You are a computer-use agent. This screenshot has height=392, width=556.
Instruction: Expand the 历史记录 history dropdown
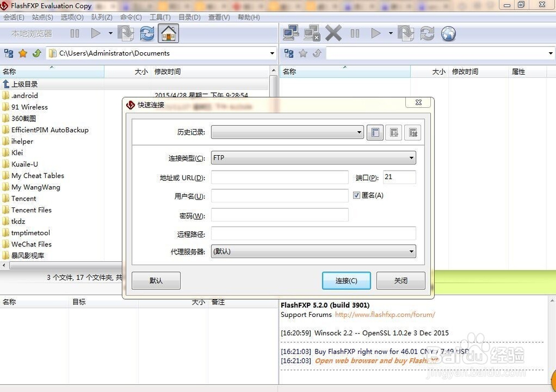[287, 132]
